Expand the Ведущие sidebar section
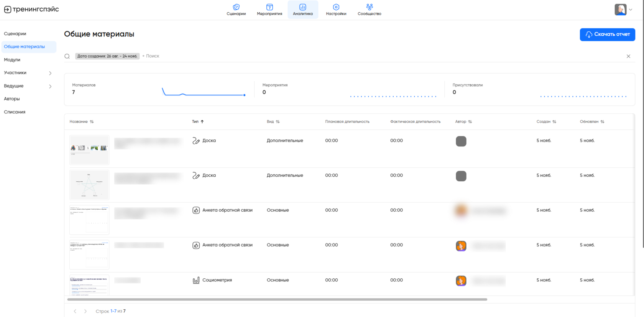644x317 pixels. [50, 86]
